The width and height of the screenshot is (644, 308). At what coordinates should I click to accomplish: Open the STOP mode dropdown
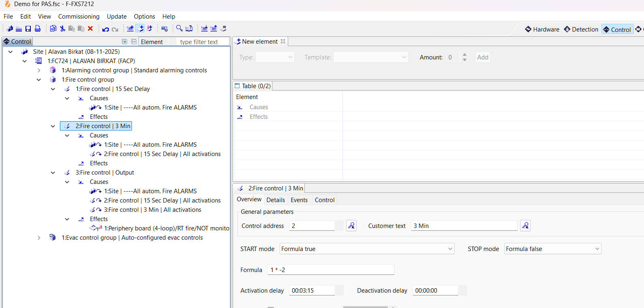pos(552,249)
